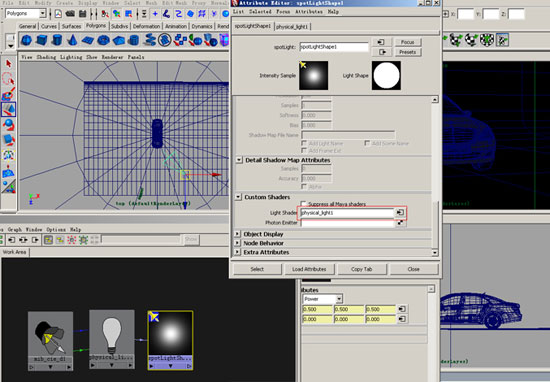
Task: Choose the Select arrow tool
Action: click(x=8, y=64)
